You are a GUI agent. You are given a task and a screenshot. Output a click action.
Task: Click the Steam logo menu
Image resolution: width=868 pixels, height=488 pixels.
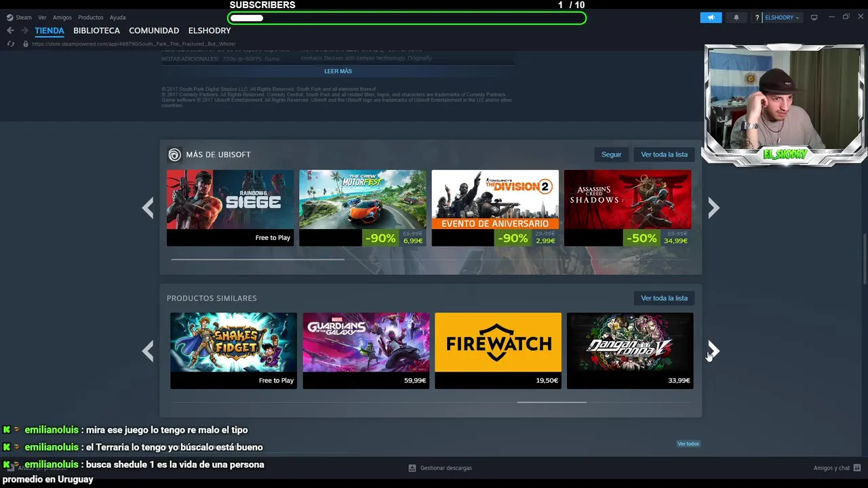point(19,18)
